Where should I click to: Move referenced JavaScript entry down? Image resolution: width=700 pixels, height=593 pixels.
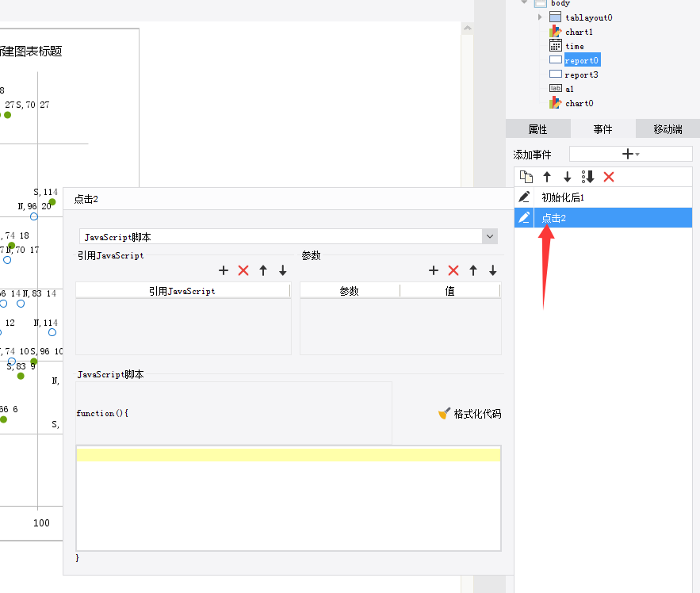(x=282, y=270)
